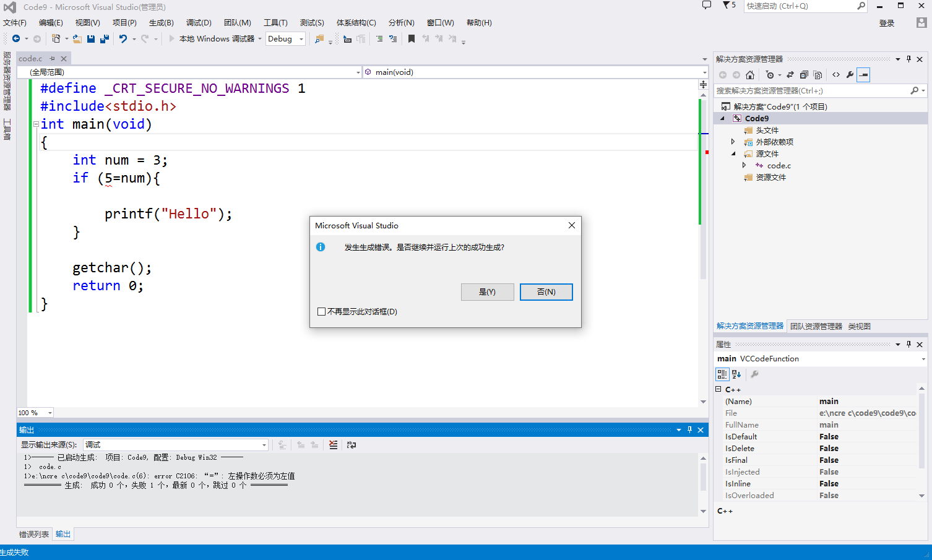
Task: Open the 调试(D) menu
Action: 199,23
